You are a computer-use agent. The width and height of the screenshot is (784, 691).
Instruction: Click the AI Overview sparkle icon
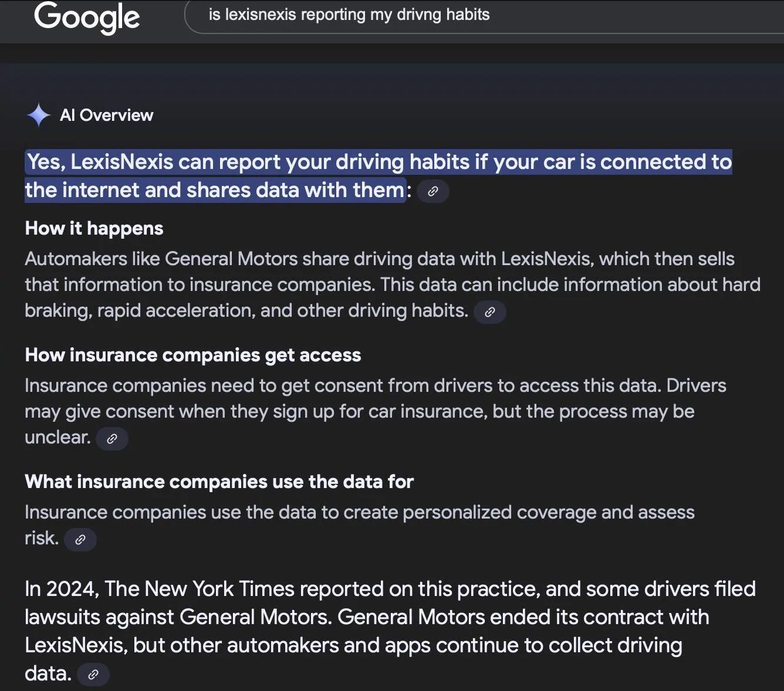point(39,115)
